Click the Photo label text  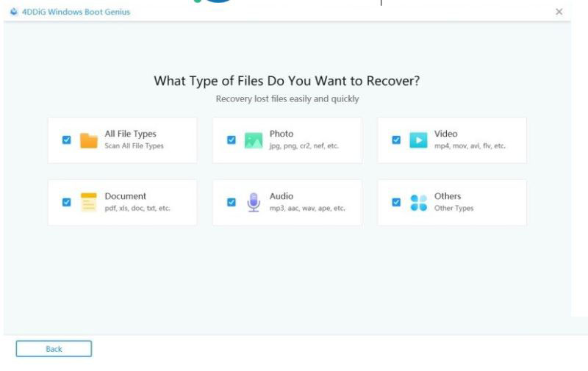[282, 134]
